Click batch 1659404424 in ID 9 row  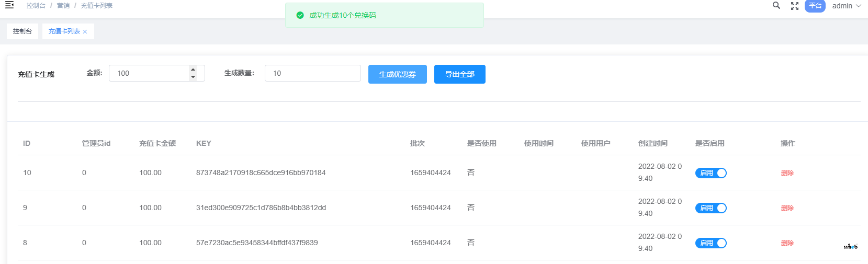(431, 208)
